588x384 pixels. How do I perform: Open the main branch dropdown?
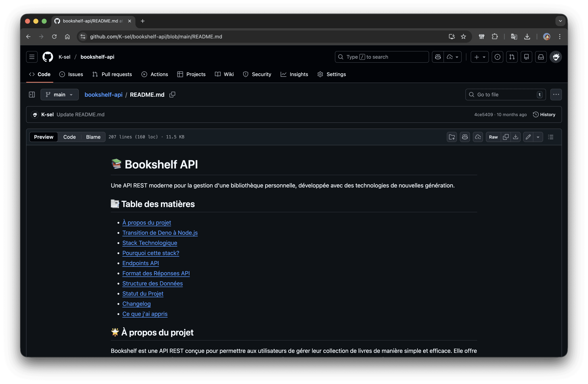(60, 95)
